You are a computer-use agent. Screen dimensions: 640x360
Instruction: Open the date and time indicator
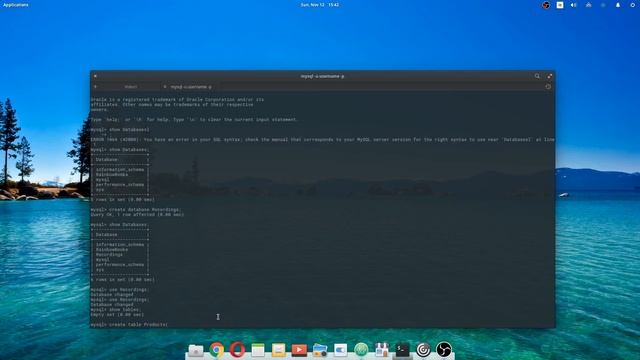click(320, 5)
